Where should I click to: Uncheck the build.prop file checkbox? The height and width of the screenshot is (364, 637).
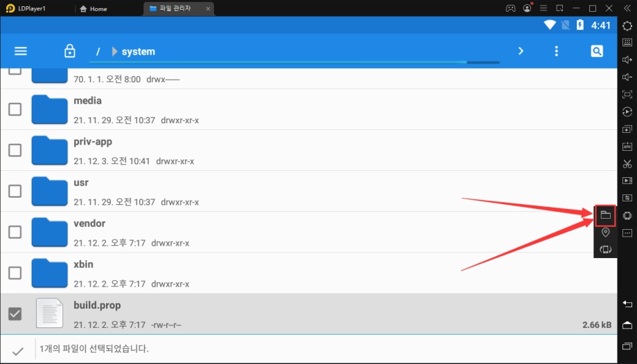[x=15, y=314]
